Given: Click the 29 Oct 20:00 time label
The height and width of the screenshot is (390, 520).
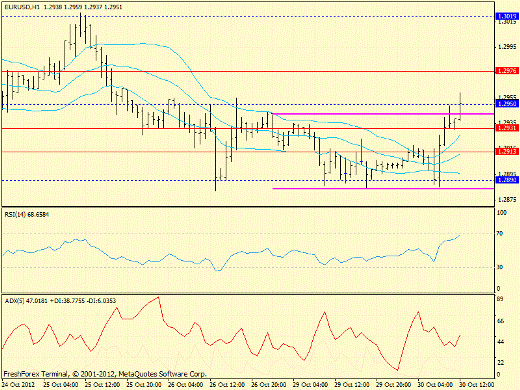Looking at the screenshot, I should click(394, 385).
